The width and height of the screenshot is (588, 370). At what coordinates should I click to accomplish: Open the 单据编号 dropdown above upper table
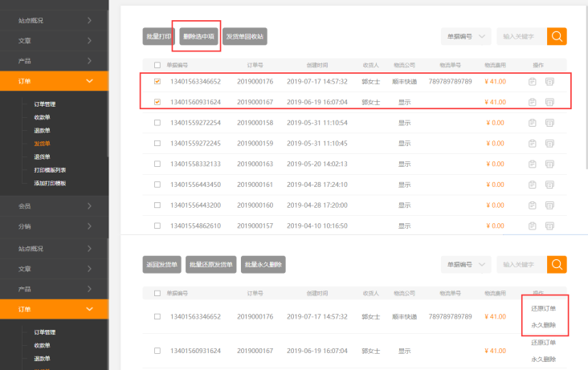click(465, 36)
